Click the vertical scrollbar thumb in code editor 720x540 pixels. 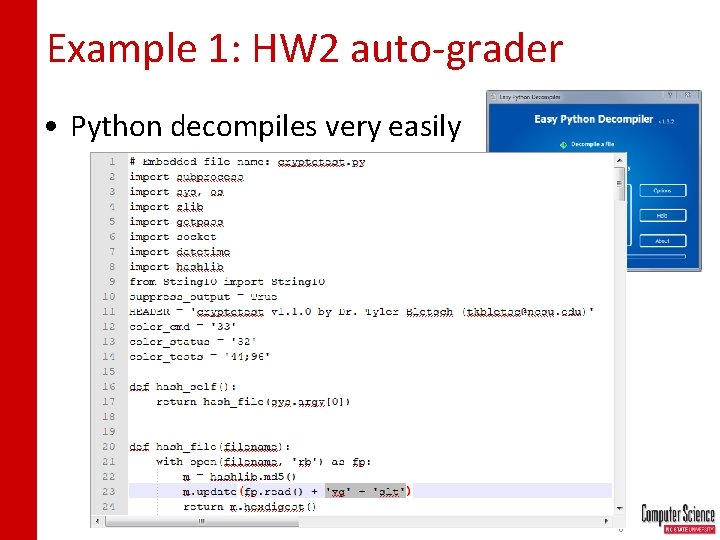[619, 183]
